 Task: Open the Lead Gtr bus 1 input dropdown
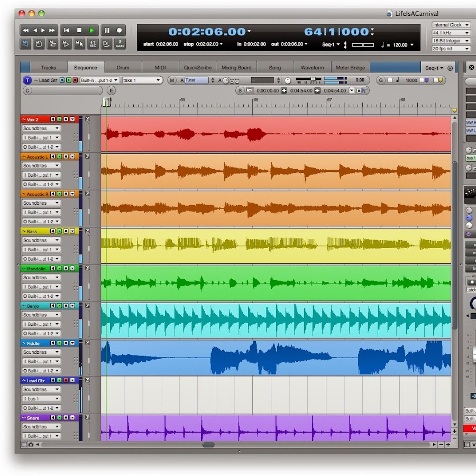(x=41, y=399)
